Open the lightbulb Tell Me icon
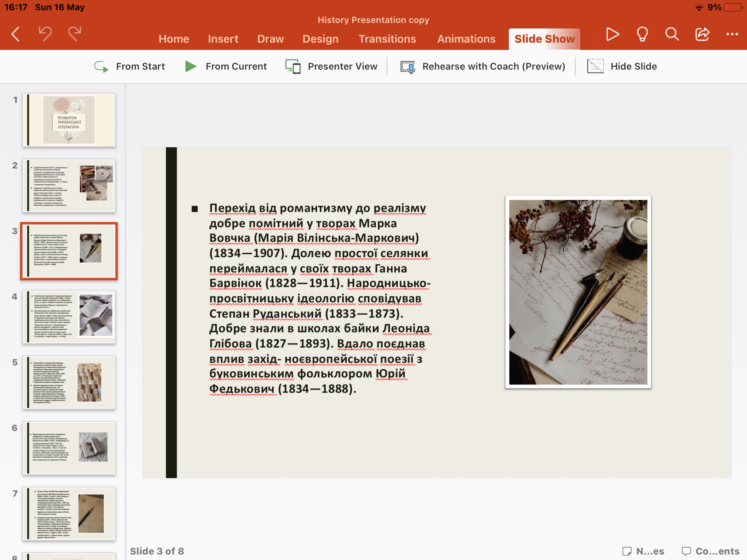 642,34
